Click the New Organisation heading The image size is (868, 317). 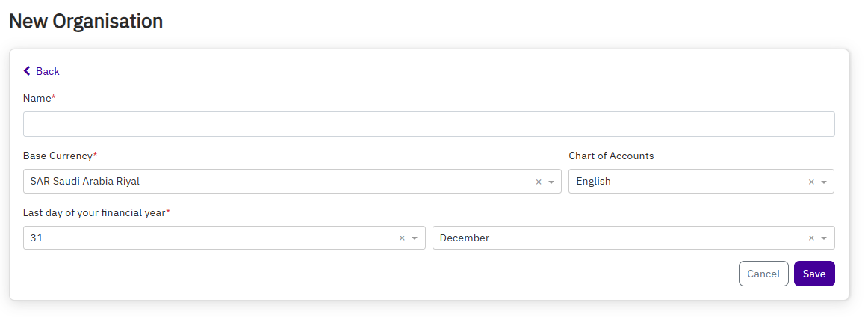[x=86, y=21]
